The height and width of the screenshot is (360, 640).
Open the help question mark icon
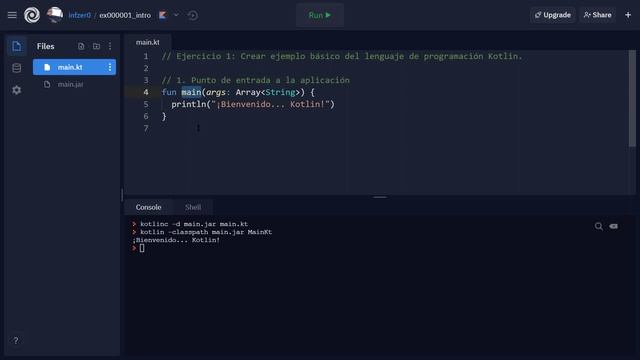click(x=16, y=340)
